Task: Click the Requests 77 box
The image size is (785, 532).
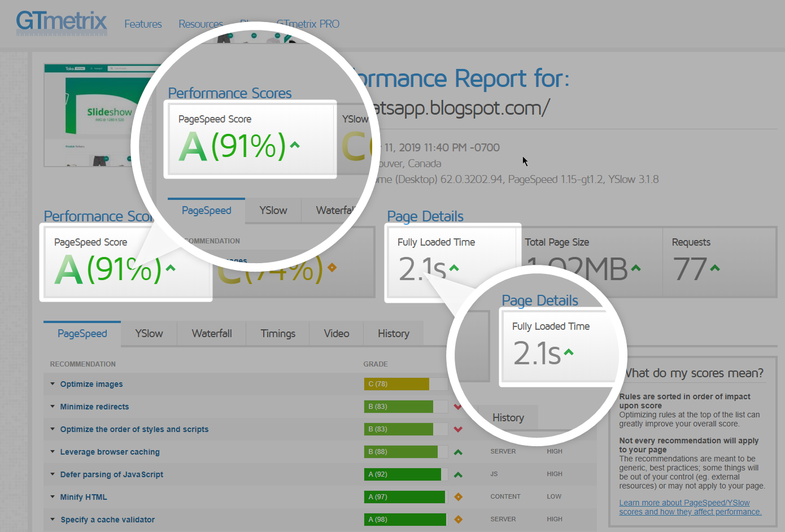Action: [720, 262]
